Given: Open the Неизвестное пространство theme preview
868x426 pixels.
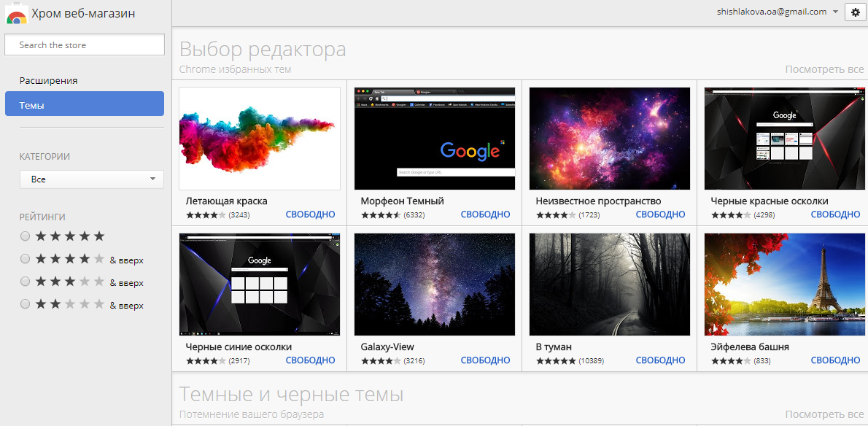Looking at the screenshot, I should coord(609,139).
